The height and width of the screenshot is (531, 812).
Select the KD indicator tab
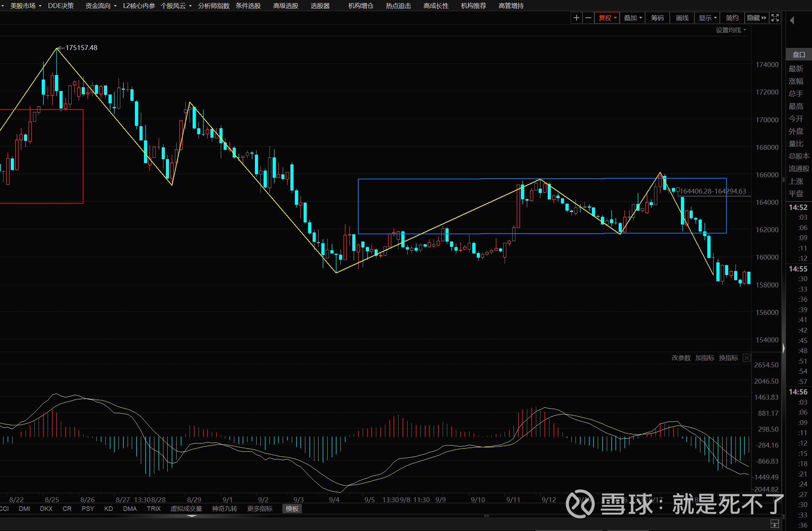point(108,509)
